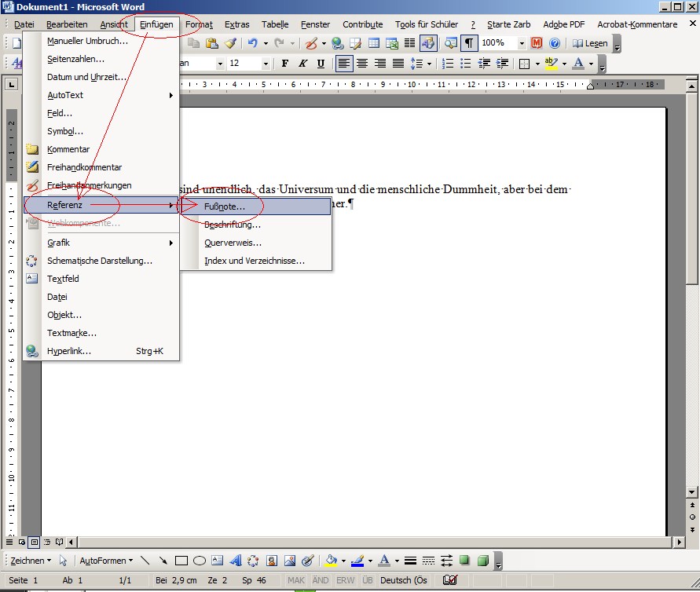Choose the ellipse shape tool
Screen dimensions: 700x592
[x=200, y=561]
